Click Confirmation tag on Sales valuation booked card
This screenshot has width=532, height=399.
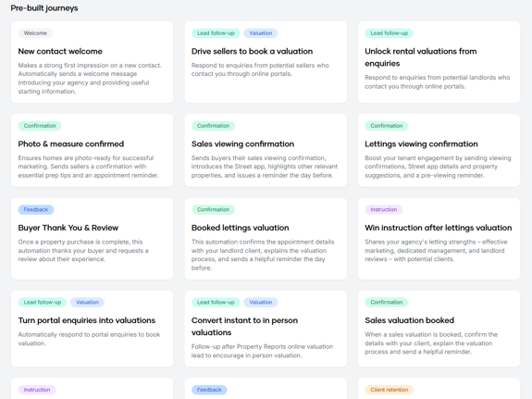(387, 302)
